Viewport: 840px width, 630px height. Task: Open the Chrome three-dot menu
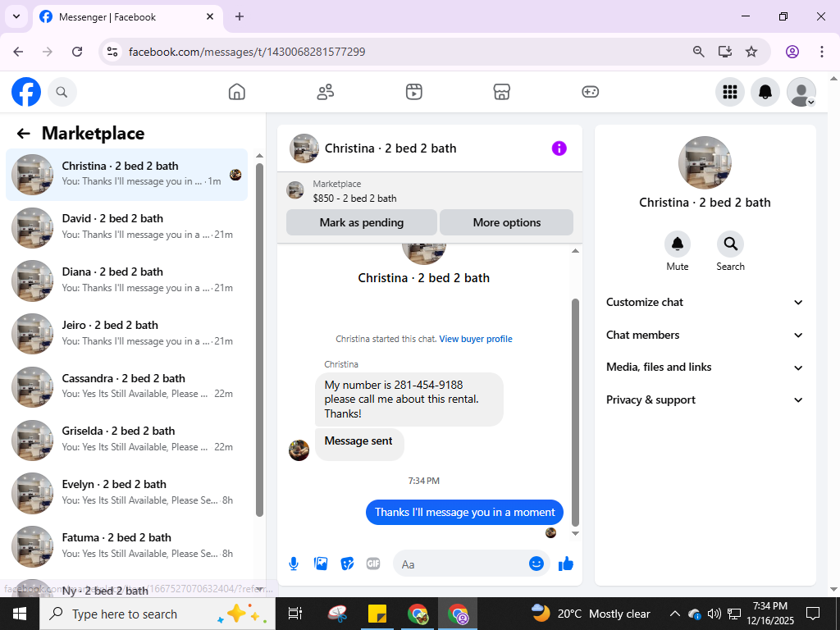point(822,52)
